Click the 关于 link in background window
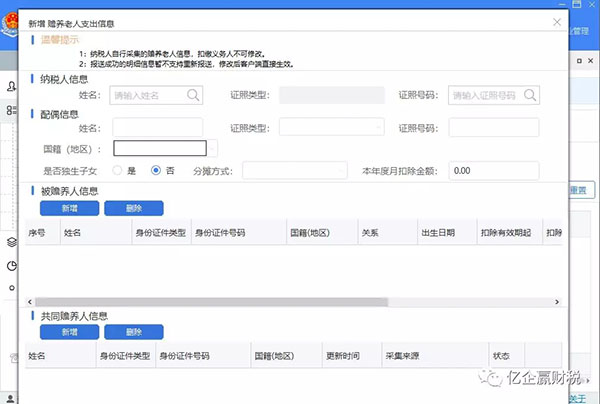Screen dimensions: 600x404 pos(578,399)
